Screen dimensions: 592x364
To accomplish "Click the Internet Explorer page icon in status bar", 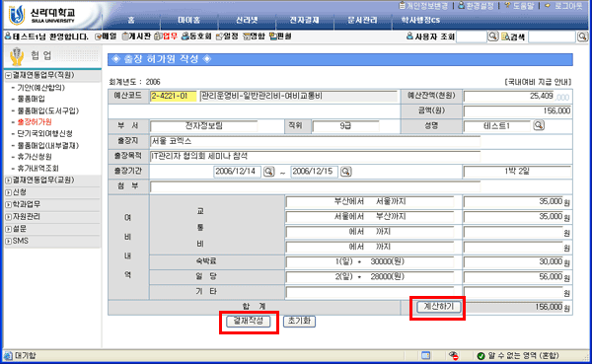I will [8, 356].
